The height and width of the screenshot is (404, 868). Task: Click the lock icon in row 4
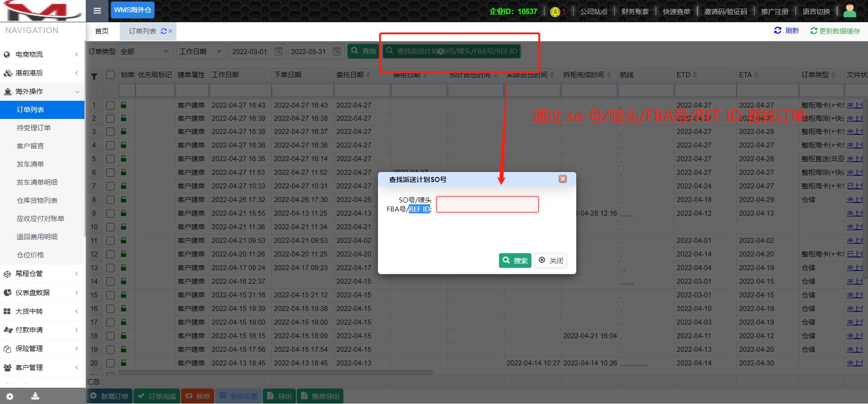pos(123,145)
